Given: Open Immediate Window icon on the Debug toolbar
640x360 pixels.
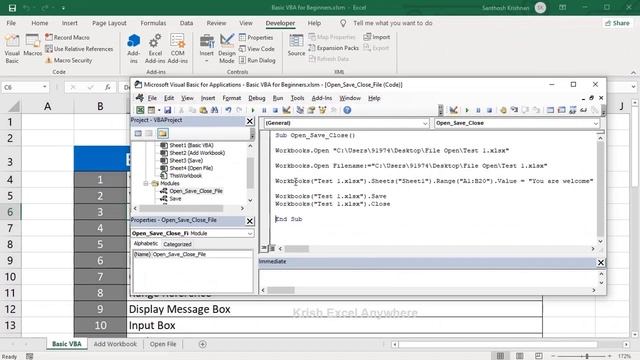Looking at the screenshot, I should (562, 110).
